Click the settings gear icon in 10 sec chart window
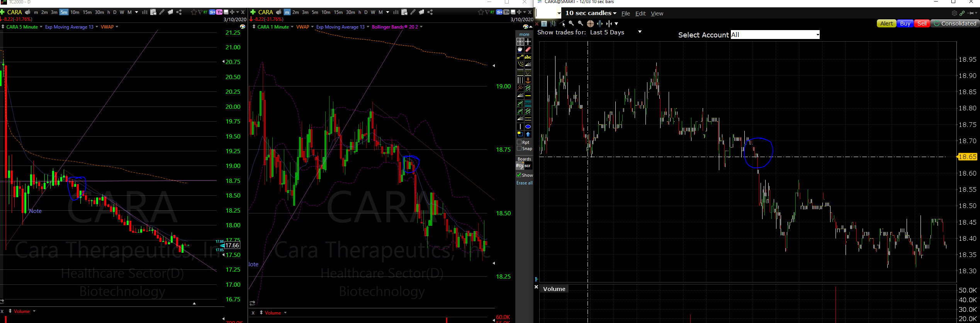980x323 pixels. click(x=954, y=13)
